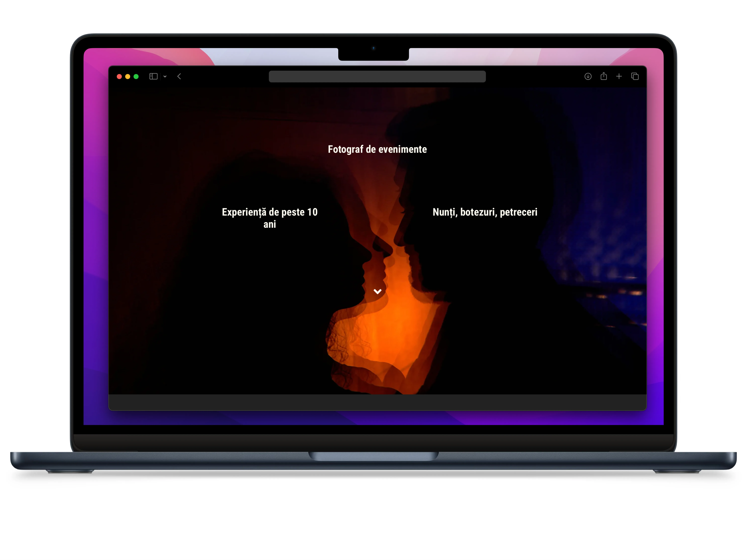Click the "Fotograf de evenimente" heading

pyautogui.click(x=377, y=149)
